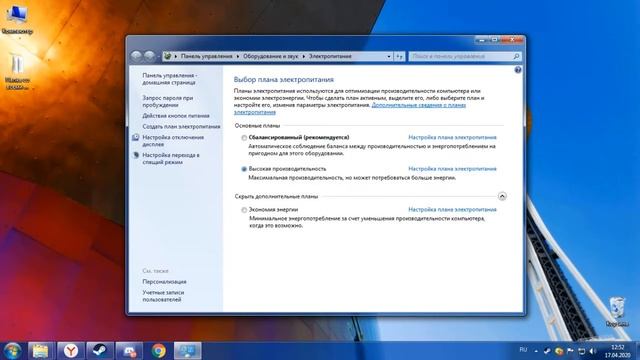The height and width of the screenshot is (360, 640).
Task: Click the Action Center flag icon
Action: point(570,351)
